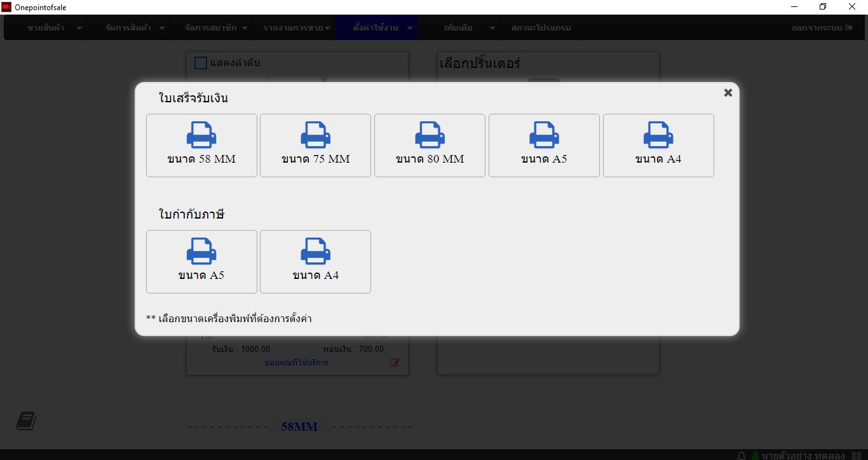This screenshot has height=460, width=868.
Task: Click รับเงิน : 1000.00 value
Action: (x=241, y=349)
